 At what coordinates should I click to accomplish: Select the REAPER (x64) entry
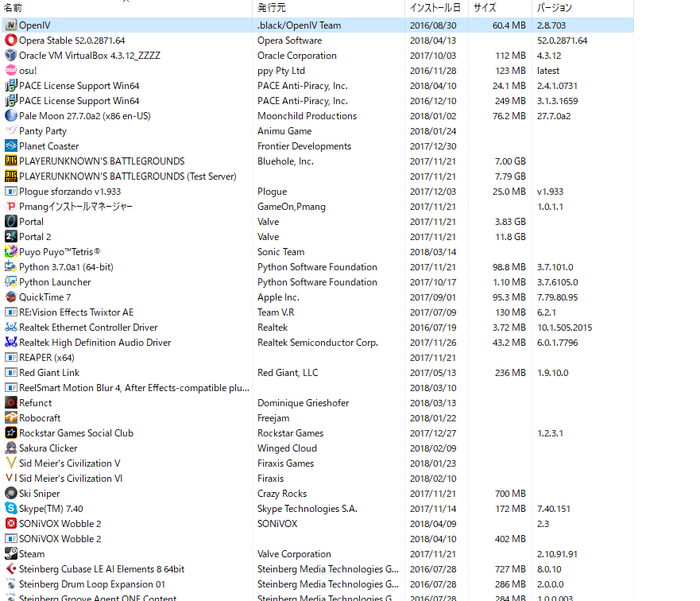click(318, 358)
